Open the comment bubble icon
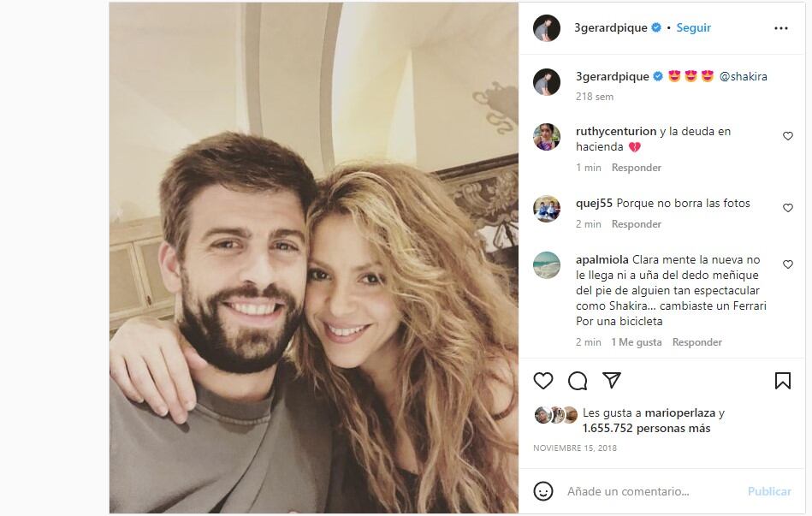Screen dimensions: 812x516 pyautogui.click(x=578, y=381)
